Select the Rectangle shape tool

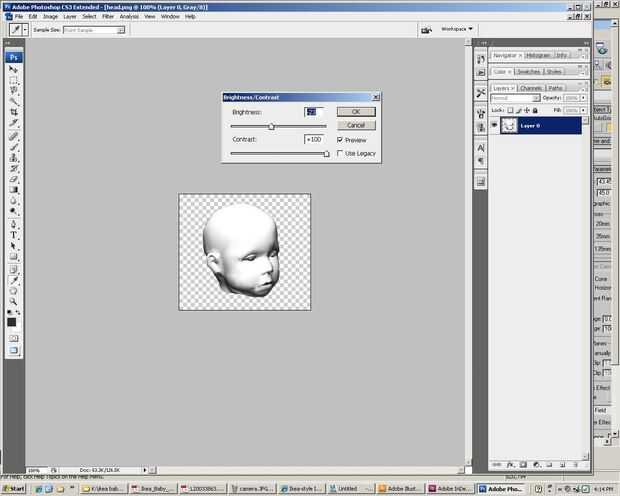(x=13, y=257)
